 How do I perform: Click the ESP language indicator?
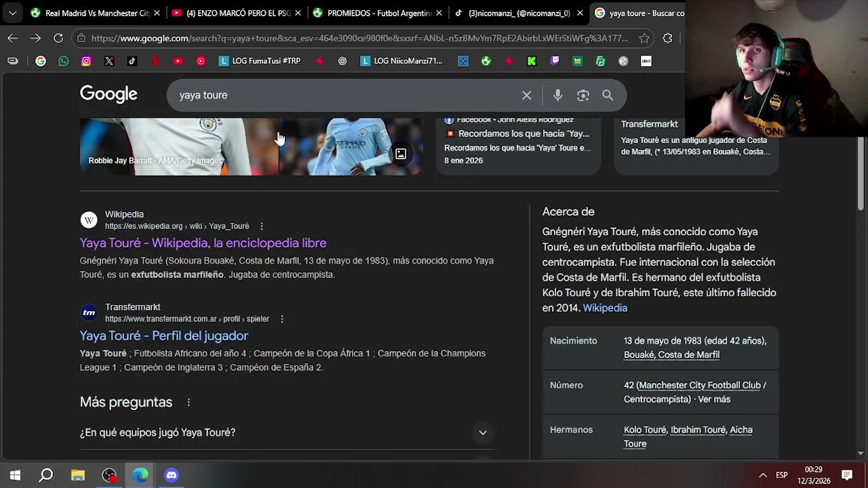(x=782, y=475)
